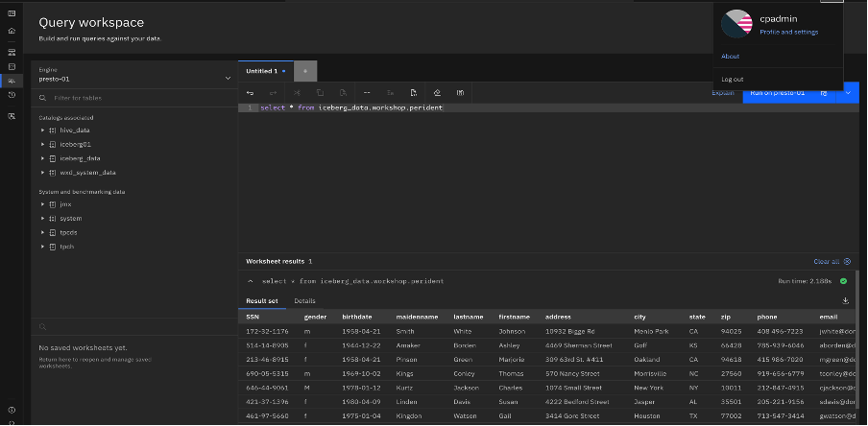Click the top navigation menu sidebar icon
The width and height of the screenshot is (868, 426).
click(x=12, y=13)
